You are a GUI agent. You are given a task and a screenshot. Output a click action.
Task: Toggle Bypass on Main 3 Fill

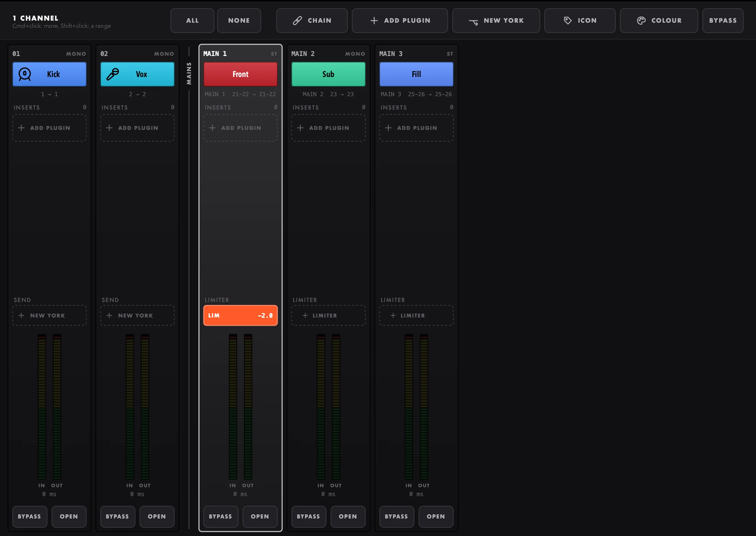pos(397,516)
